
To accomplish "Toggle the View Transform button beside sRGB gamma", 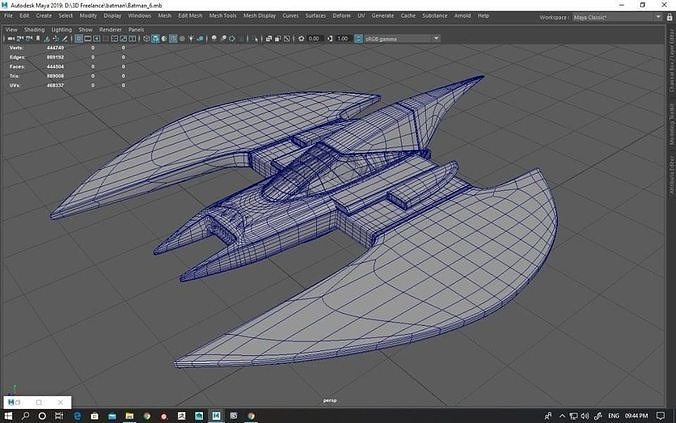I will (x=359, y=38).
